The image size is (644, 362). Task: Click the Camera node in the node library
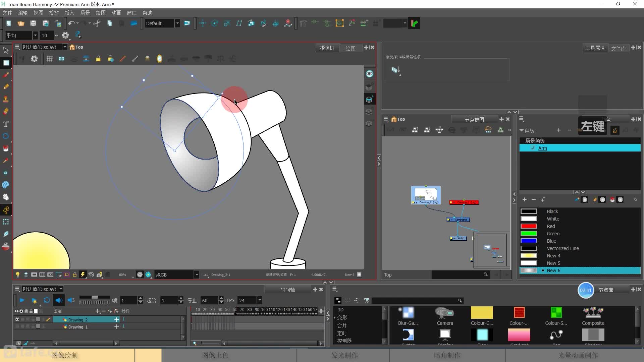point(445,316)
